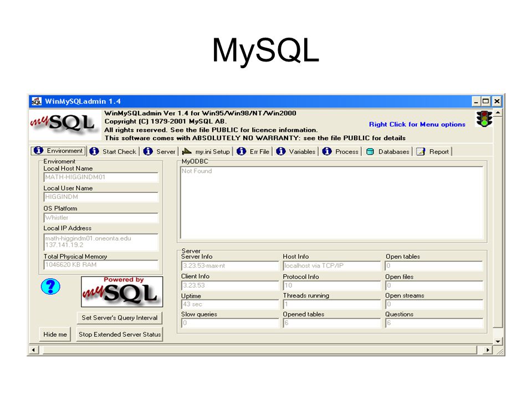Click the Server tab info icon
This screenshot has height=399, width=532.
point(148,151)
